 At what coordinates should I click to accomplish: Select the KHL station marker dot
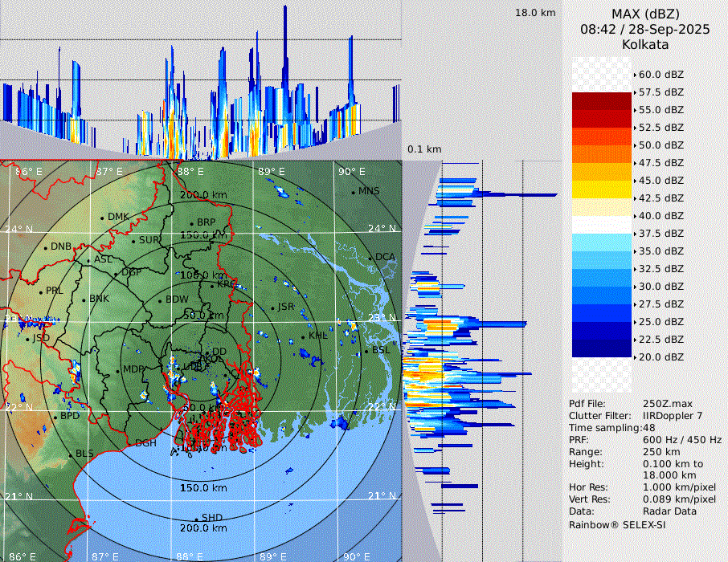point(303,336)
